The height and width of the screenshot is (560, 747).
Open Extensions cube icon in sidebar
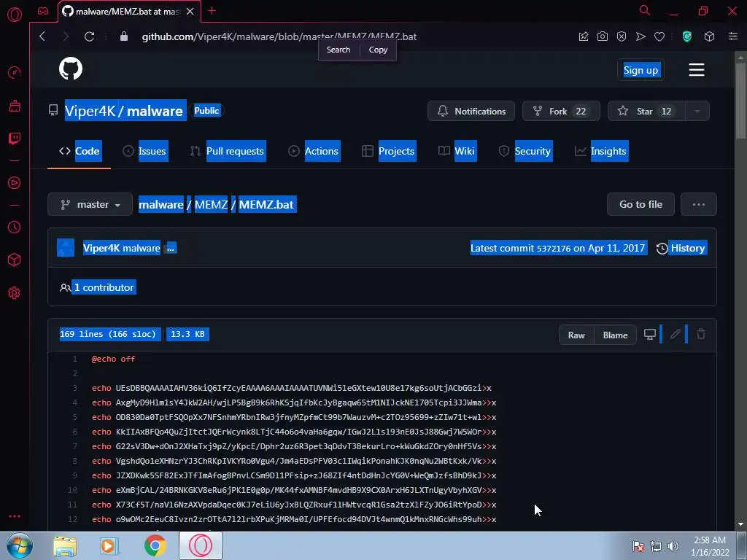tap(15, 260)
